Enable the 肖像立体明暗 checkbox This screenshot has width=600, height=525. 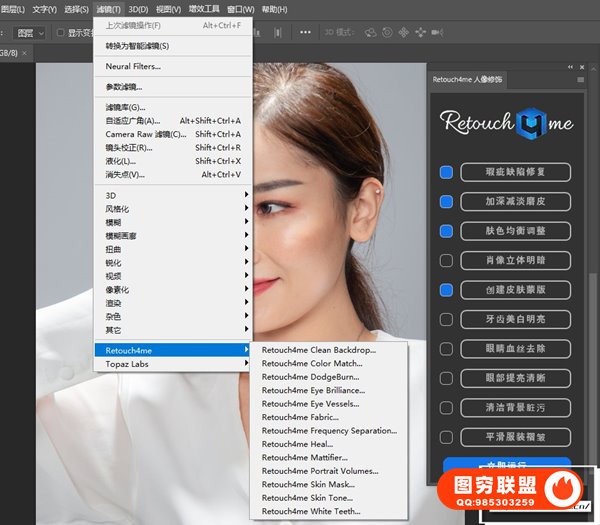point(446,261)
